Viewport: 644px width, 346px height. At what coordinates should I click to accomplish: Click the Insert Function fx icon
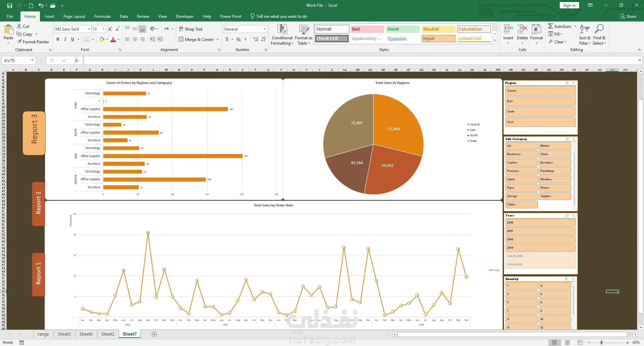(77, 60)
